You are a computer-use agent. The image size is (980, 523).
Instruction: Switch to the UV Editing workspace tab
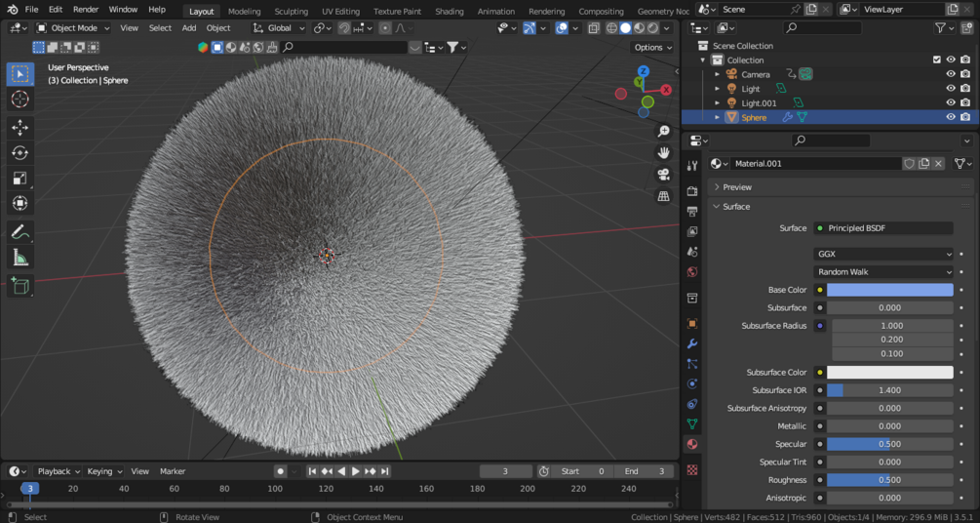coord(340,12)
